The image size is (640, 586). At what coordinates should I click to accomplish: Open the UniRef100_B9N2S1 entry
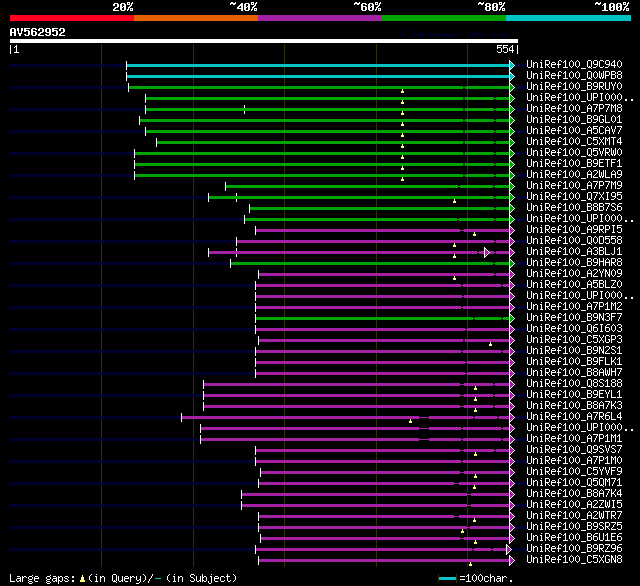point(574,351)
